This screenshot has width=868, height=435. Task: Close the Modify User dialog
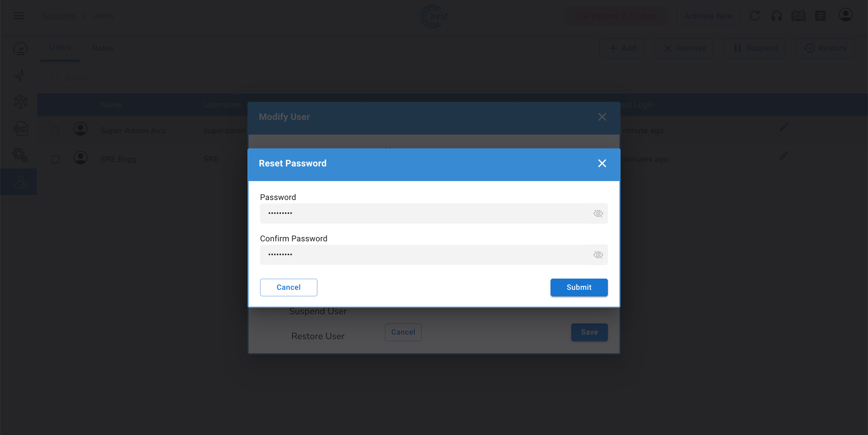coord(602,117)
